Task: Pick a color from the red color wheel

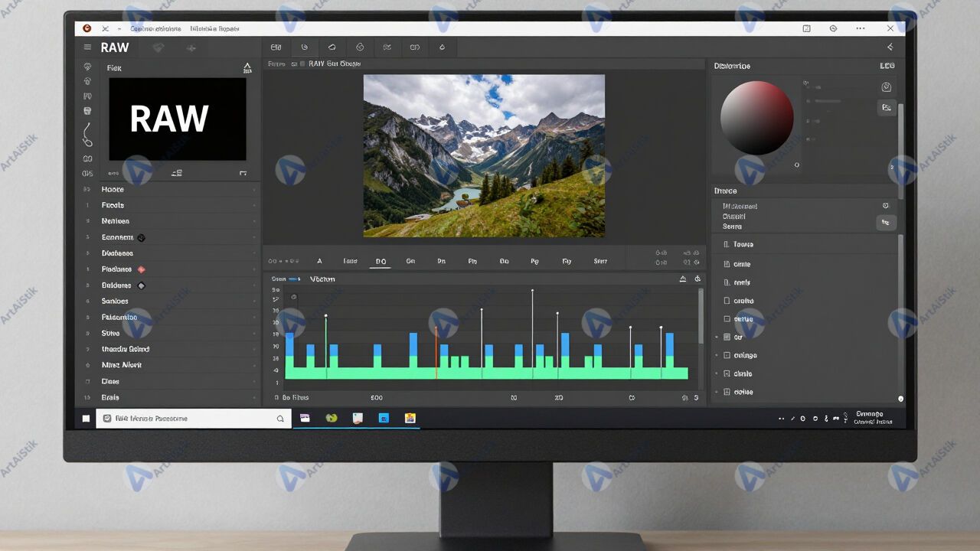Action: [x=756, y=118]
